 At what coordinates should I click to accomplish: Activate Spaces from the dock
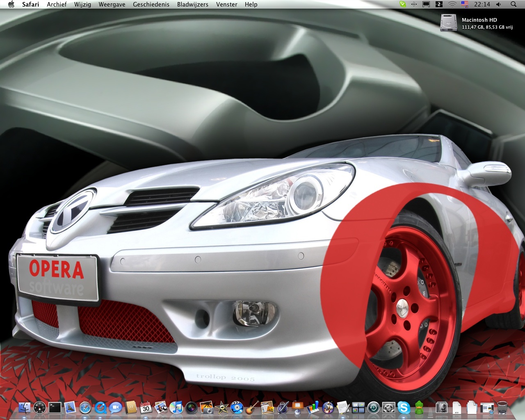[x=358, y=407]
